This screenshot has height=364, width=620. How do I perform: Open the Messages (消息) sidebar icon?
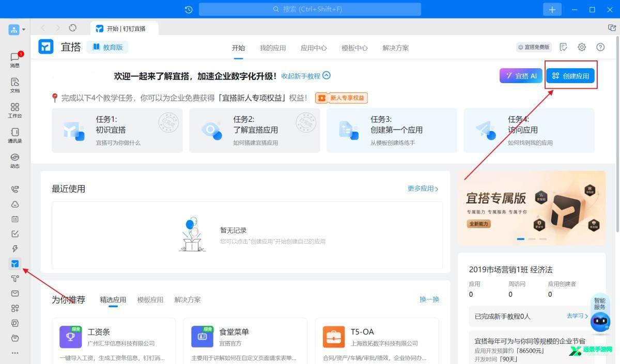pyautogui.click(x=15, y=60)
